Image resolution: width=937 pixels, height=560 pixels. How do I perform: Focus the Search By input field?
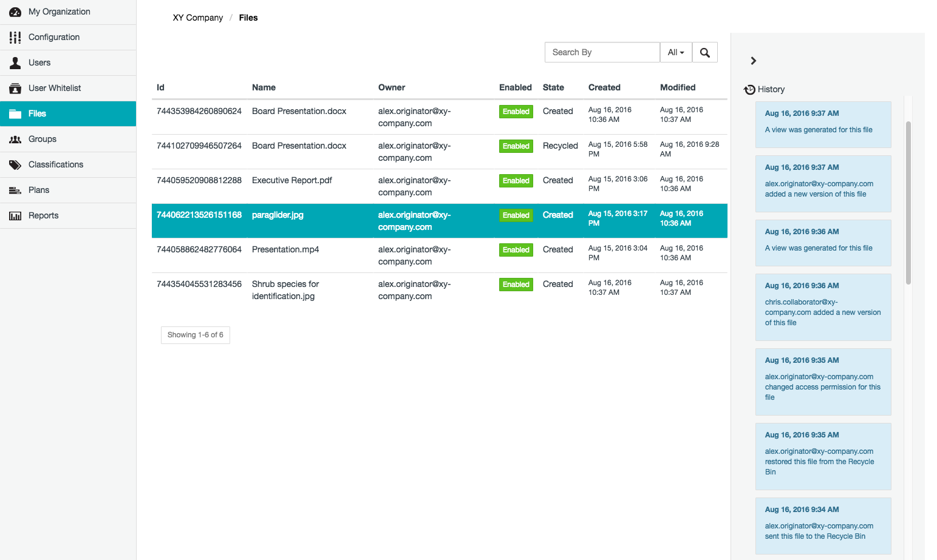[x=602, y=53]
